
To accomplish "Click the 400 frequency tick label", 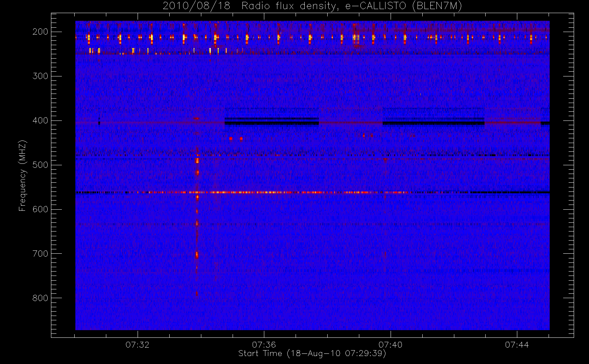I will [40, 120].
